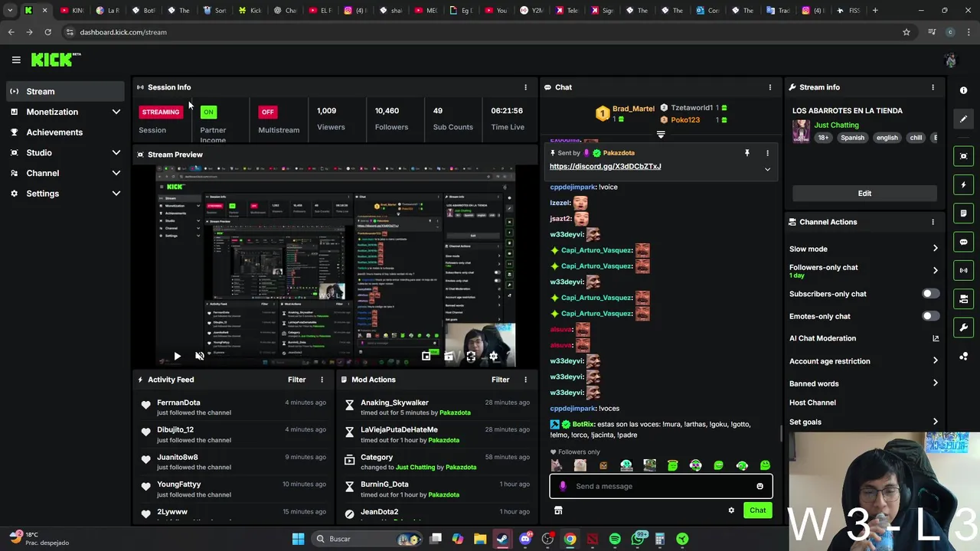Toggle picture-in-picture on stream preview
980x551 pixels.
pyautogui.click(x=426, y=356)
